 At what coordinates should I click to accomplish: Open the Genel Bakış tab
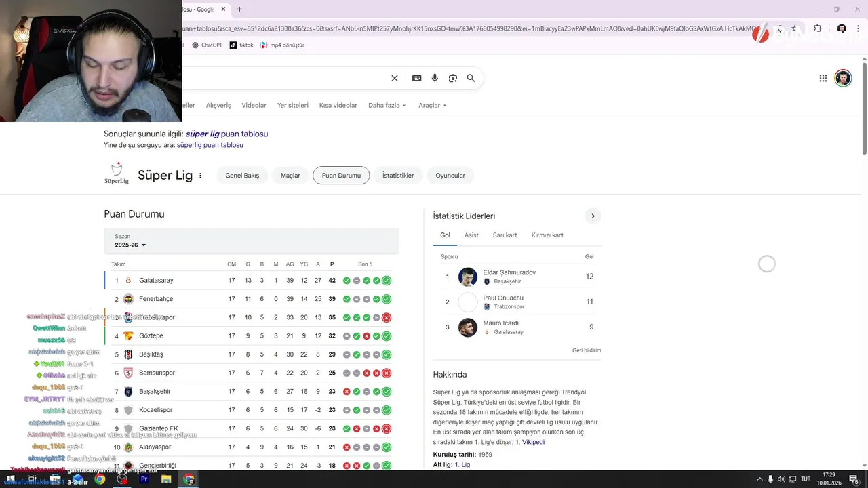click(242, 176)
